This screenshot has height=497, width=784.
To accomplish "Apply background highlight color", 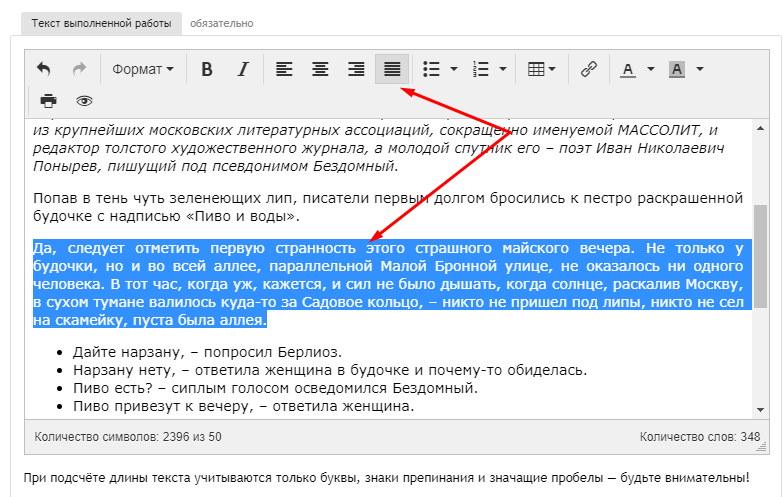I will (x=677, y=69).
